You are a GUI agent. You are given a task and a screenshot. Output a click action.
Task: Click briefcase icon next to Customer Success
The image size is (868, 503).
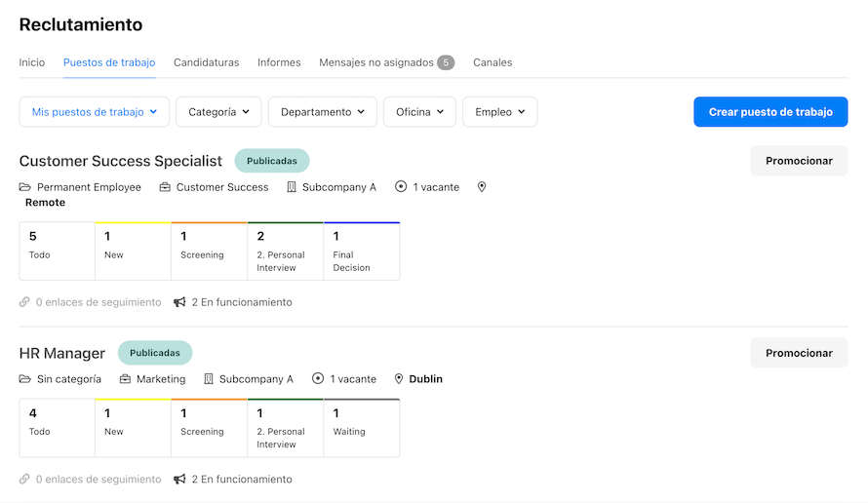(165, 187)
